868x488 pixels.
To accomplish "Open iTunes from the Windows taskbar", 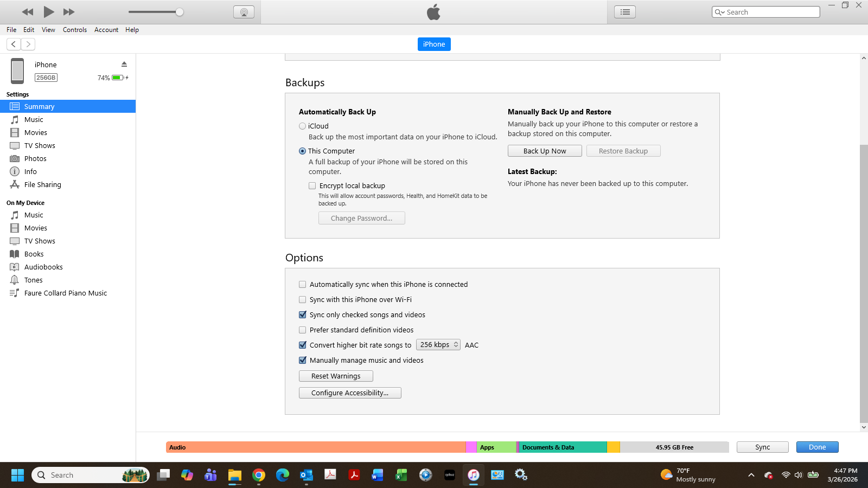I will 474,475.
